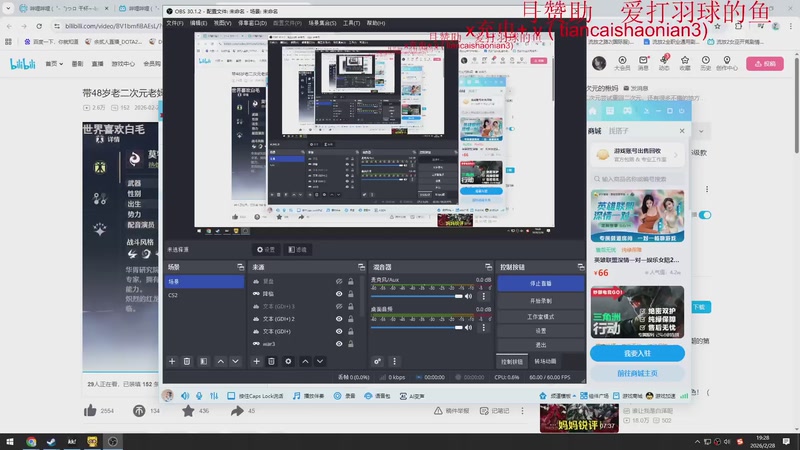Open OBS 文件(F) menu
Image resolution: width=800 pixels, height=450 pixels.
point(174,23)
